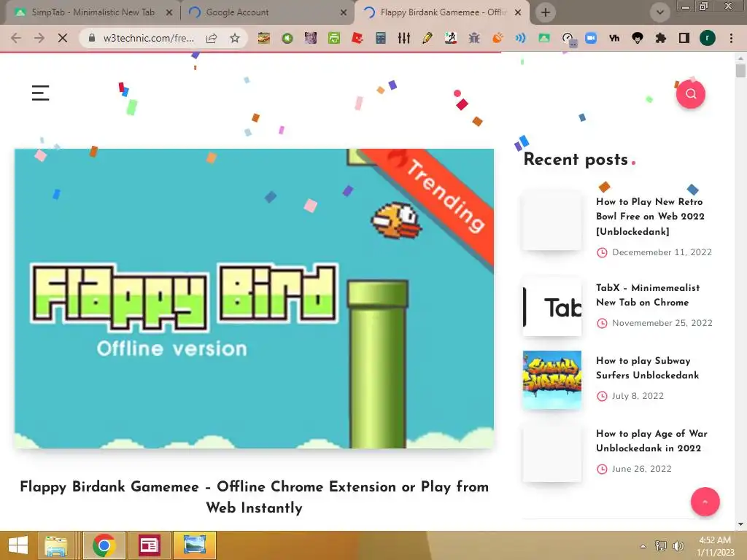The image size is (747, 560).
Task: Close the Google Account tab
Action: click(343, 13)
